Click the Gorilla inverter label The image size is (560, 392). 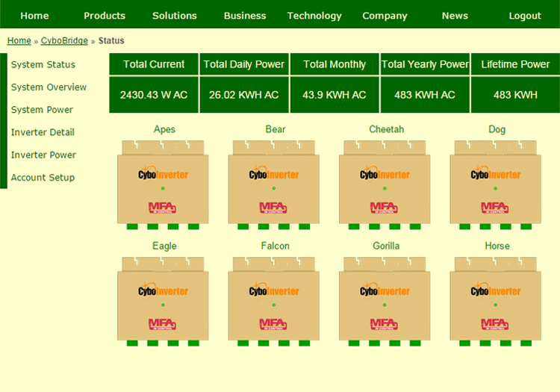386,246
